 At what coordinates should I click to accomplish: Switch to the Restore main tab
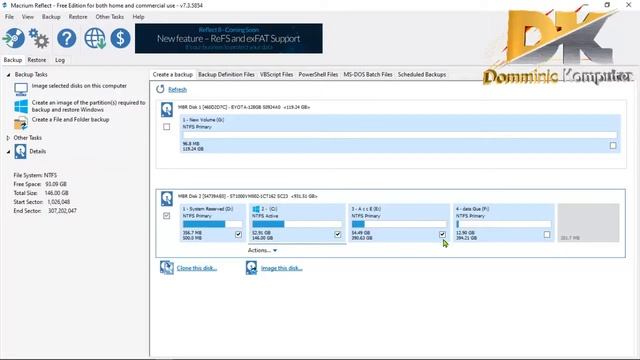point(37,60)
